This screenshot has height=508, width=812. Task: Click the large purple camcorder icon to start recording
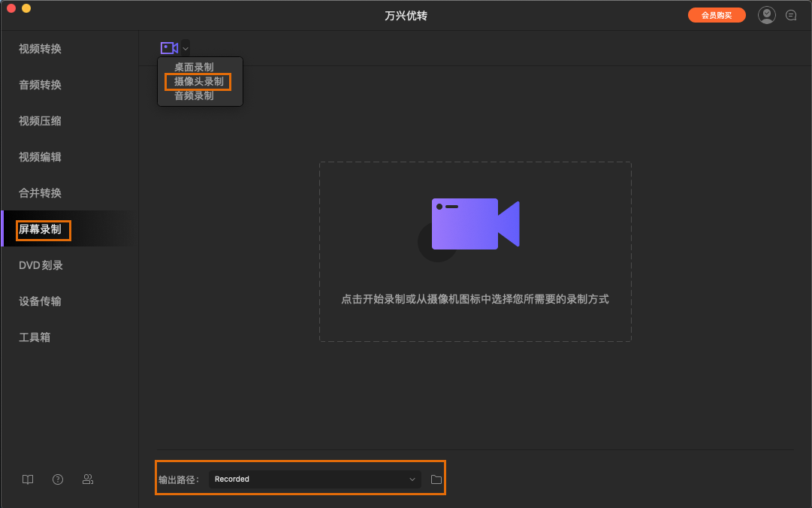[474, 223]
